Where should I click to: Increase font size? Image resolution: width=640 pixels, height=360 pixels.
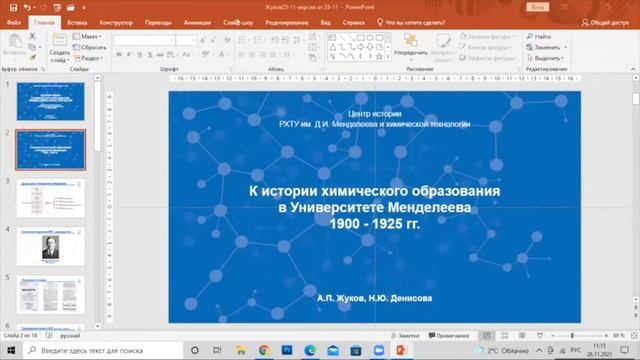203,40
